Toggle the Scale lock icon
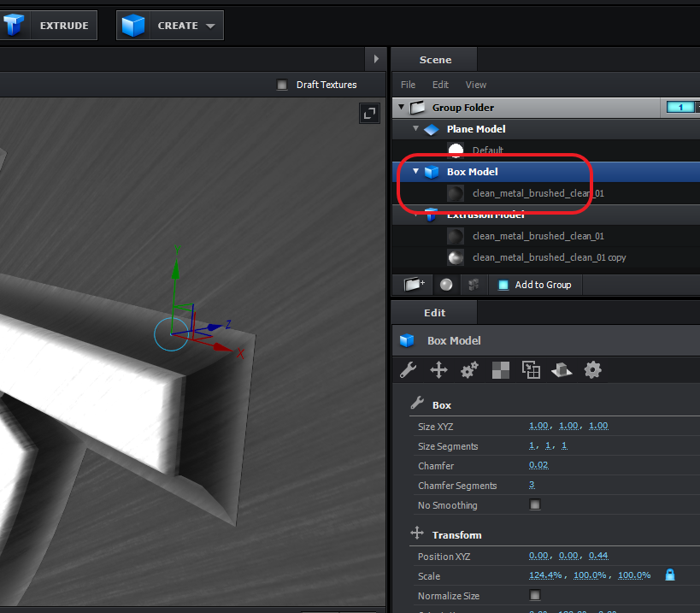 point(670,575)
